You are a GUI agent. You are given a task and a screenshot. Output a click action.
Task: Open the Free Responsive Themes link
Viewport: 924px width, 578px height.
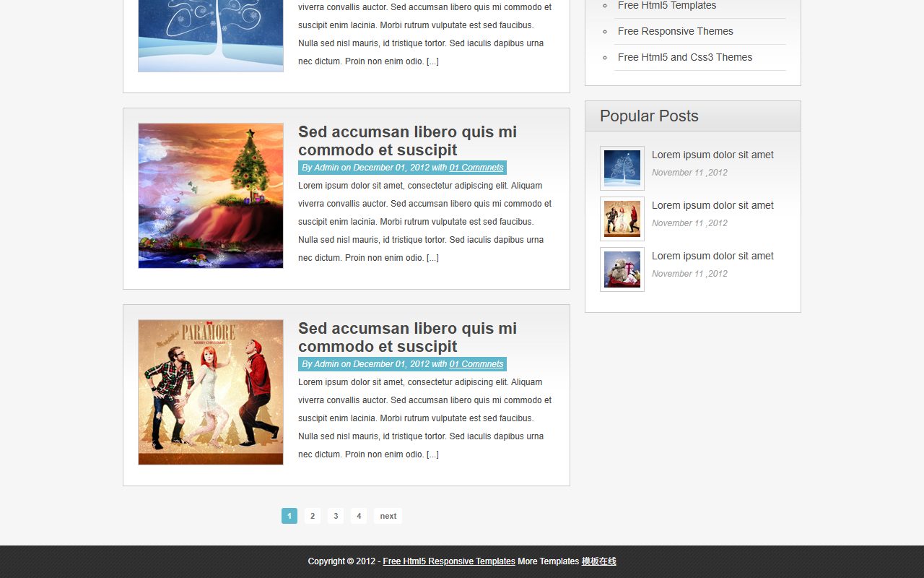[676, 31]
